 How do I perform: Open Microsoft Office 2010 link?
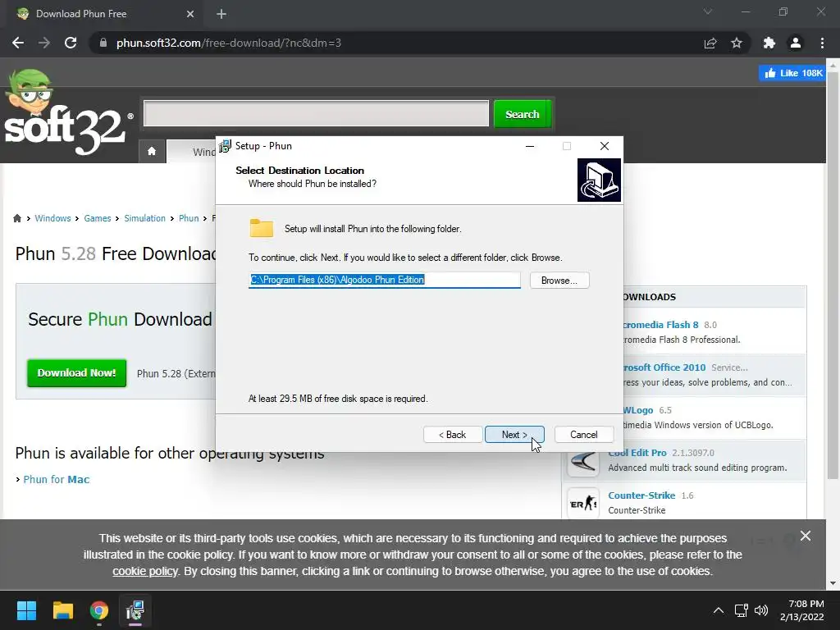click(x=664, y=367)
